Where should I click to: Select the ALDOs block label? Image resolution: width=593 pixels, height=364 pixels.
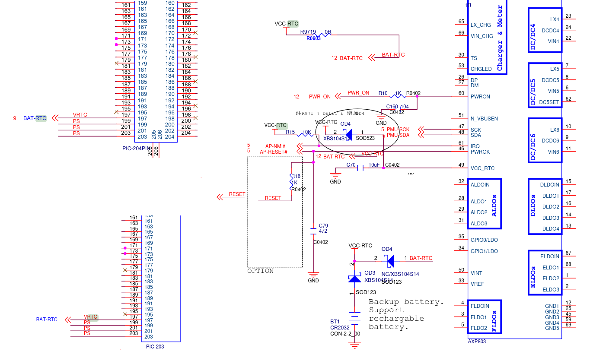point(495,206)
